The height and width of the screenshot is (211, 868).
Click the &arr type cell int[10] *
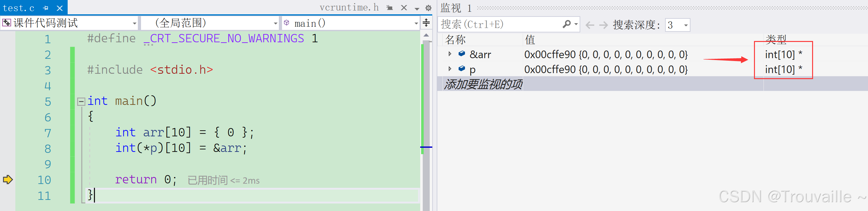[784, 54]
